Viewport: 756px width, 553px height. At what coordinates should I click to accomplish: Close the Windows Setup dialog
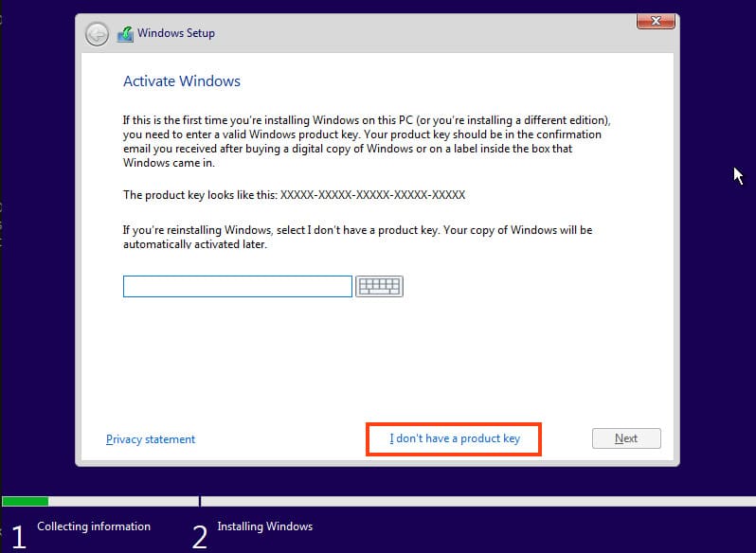click(x=656, y=21)
